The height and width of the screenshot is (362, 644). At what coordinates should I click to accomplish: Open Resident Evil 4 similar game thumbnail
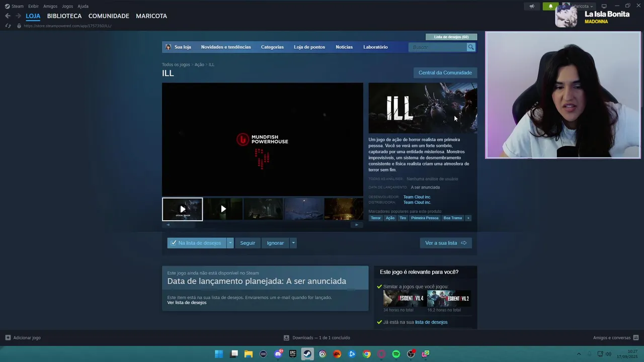(x=404, y=298)
